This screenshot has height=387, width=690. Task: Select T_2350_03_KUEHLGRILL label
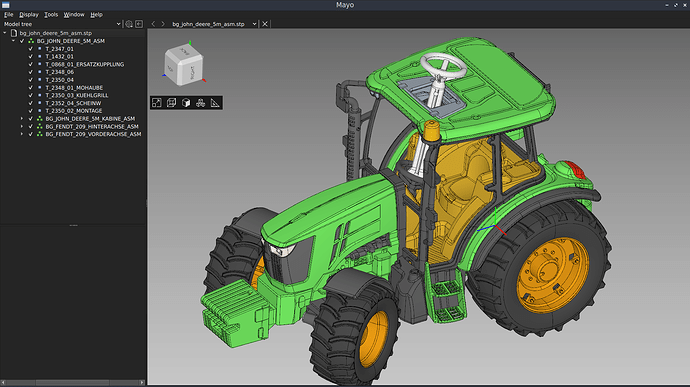[77, 95]
